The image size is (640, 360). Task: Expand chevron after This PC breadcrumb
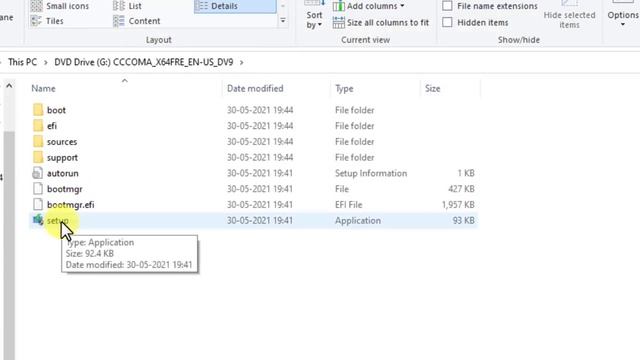45,62
